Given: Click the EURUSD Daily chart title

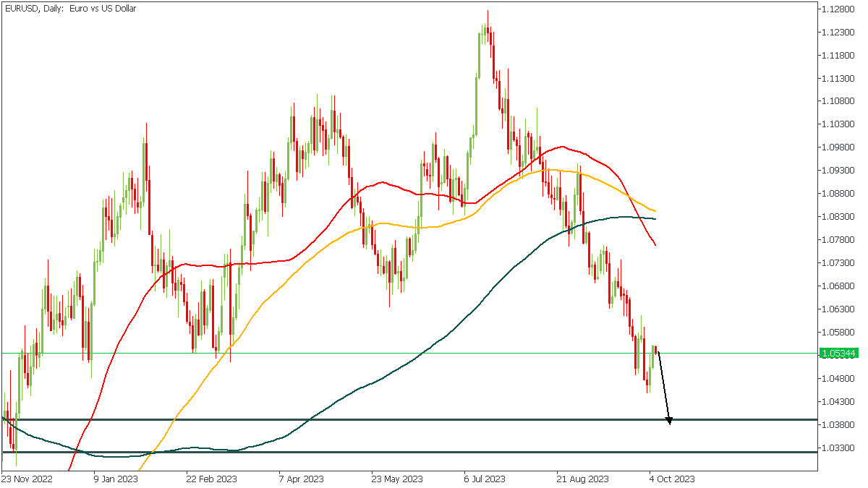Looking at the screenshot, I should tap(70, 9).
